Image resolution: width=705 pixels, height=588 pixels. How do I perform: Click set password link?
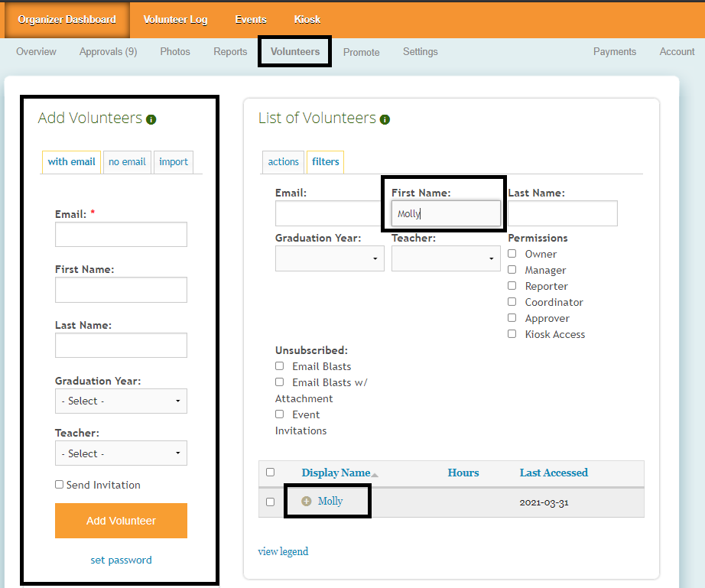coord(121,560)
